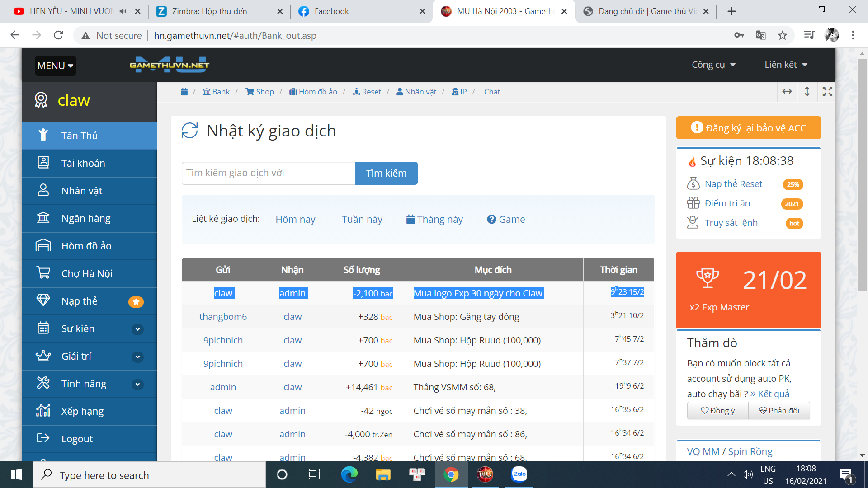Bookmark this page with star icon
The image size is (868, 488).
coord(783,35)
